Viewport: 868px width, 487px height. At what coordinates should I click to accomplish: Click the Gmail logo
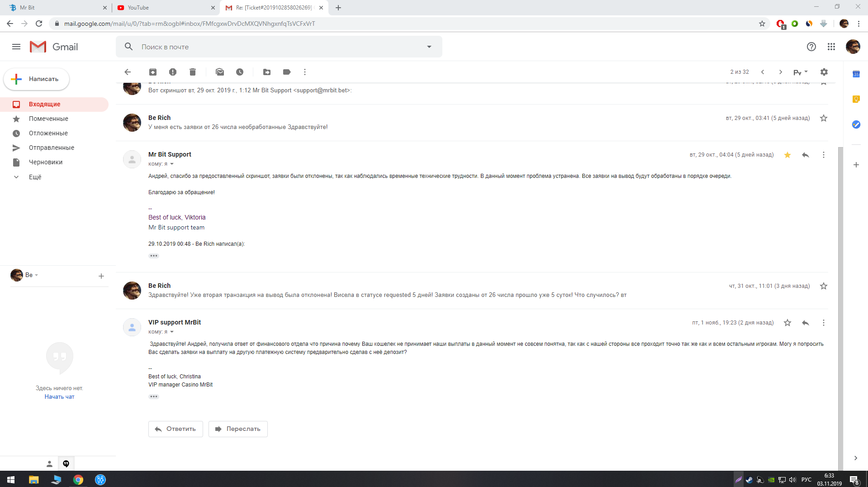54,47
